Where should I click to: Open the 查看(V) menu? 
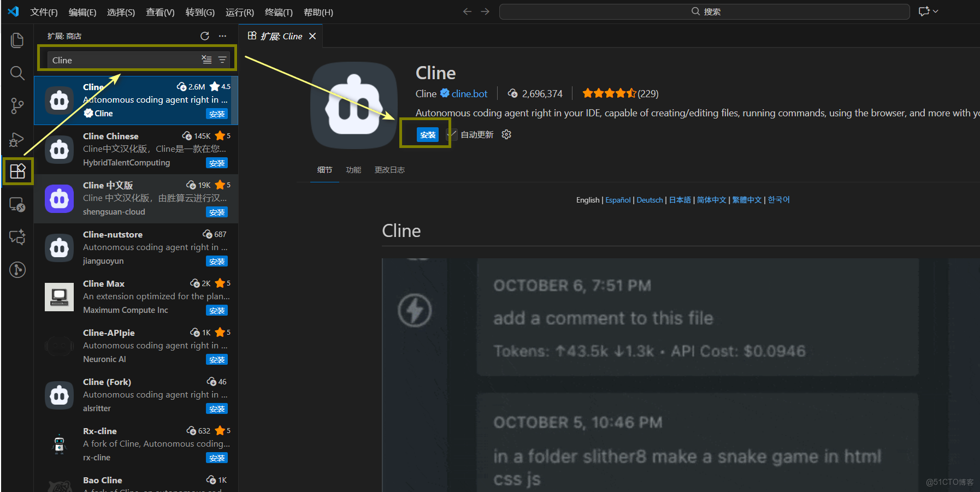(160, 12)
